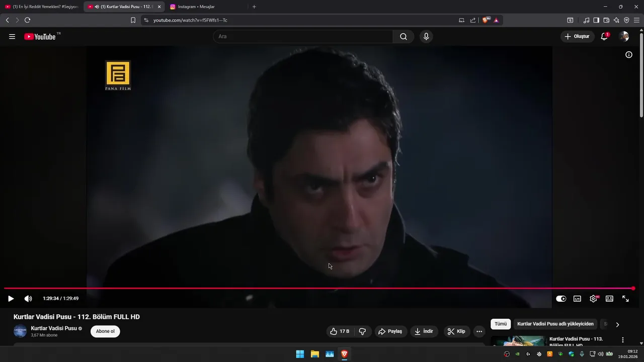Switch to the Reddit Yemekleri browser tab

coord(42,7)
